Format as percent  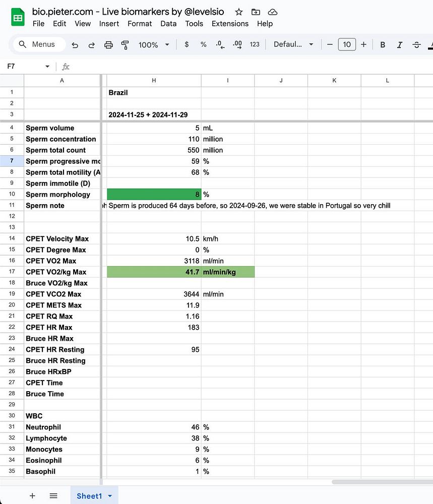coord(204,44)
